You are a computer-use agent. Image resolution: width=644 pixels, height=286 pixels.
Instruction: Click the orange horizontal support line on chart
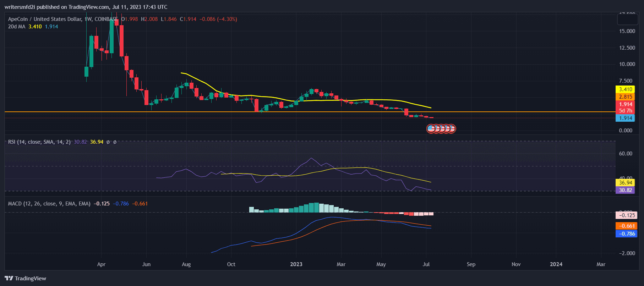(213, 112)
